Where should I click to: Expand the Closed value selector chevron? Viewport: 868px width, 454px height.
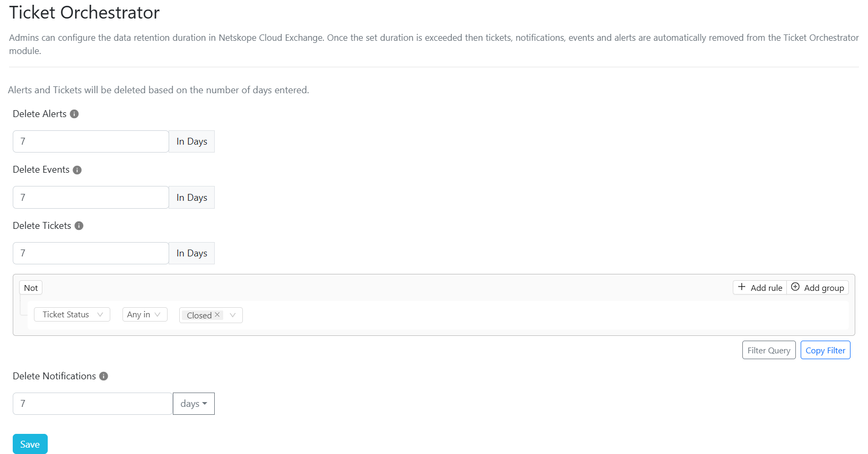tap(233, 315)
